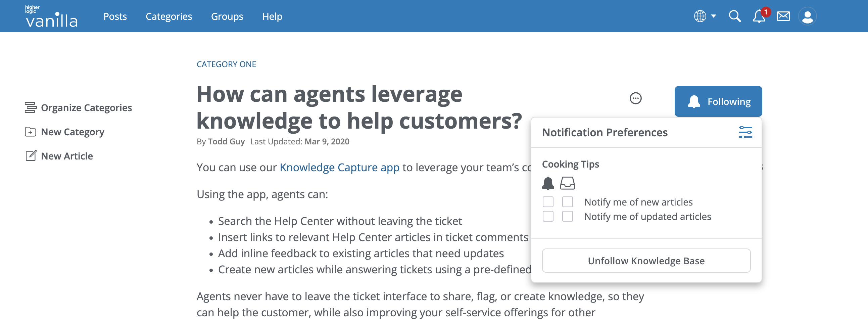Enable bell notifications for new articles

click(548, 202)
